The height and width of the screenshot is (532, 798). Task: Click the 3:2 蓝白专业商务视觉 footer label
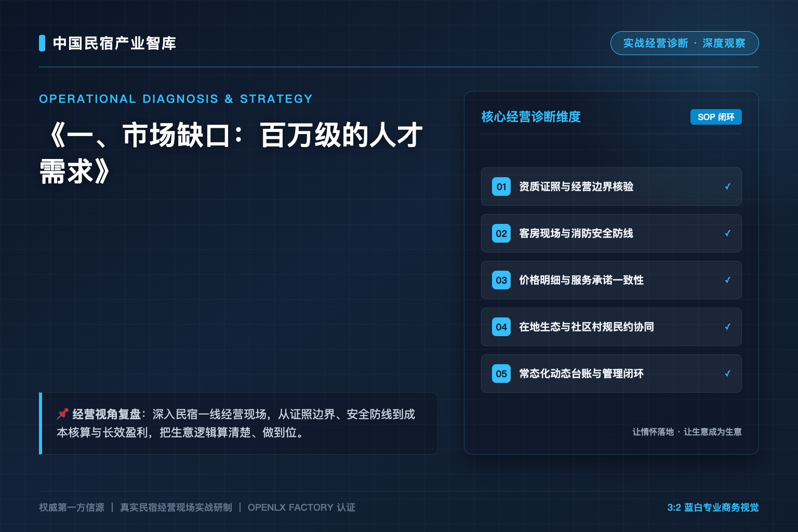713,508
